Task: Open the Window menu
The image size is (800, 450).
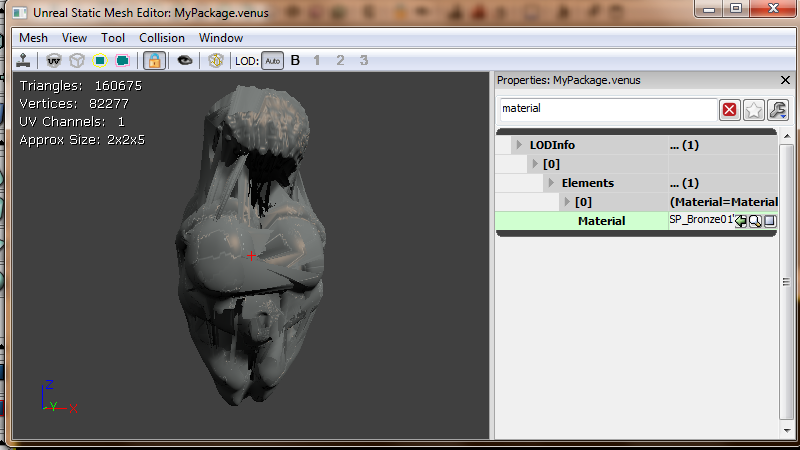Action: coord(221,38)
